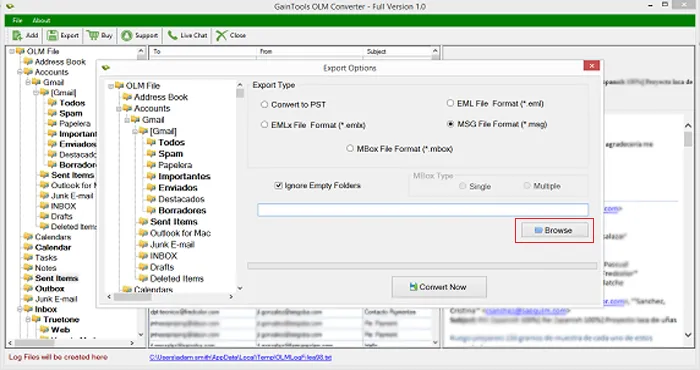Click the Browse button

[554, 230]
